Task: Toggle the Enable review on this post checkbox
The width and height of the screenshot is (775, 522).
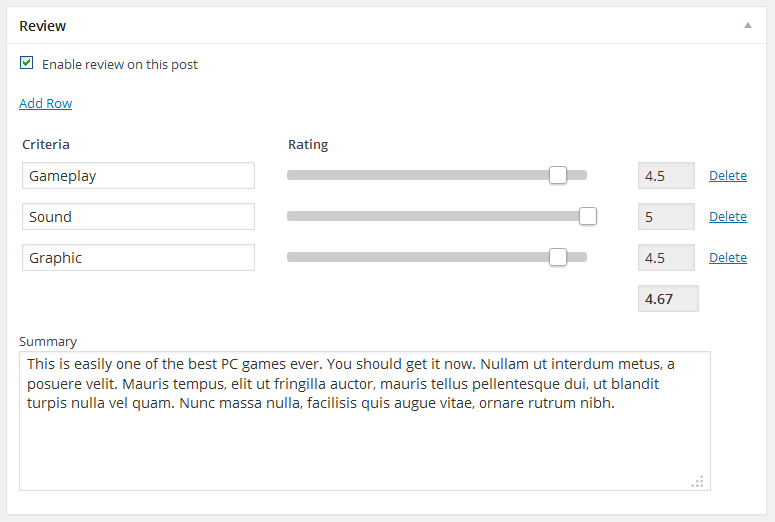Action: [27, 63]
